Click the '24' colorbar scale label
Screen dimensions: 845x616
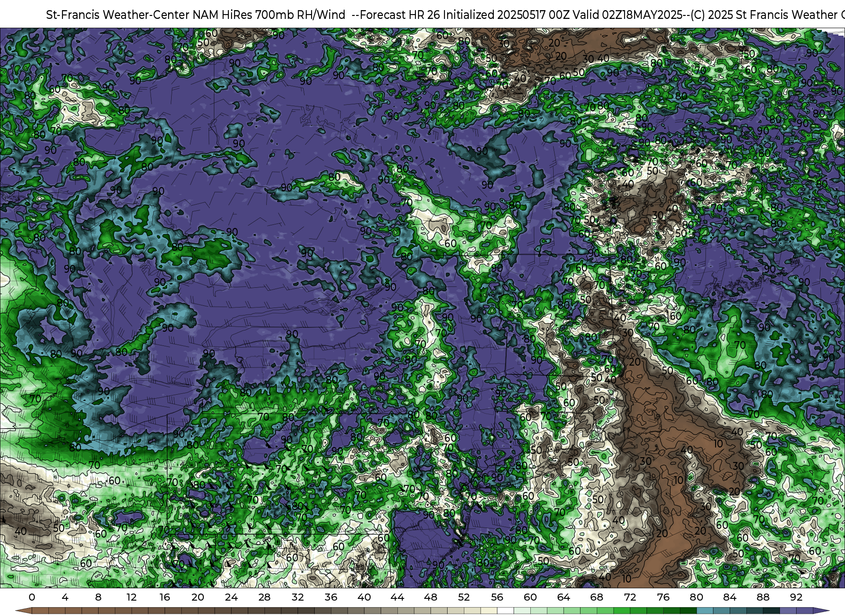pos(231,597)
